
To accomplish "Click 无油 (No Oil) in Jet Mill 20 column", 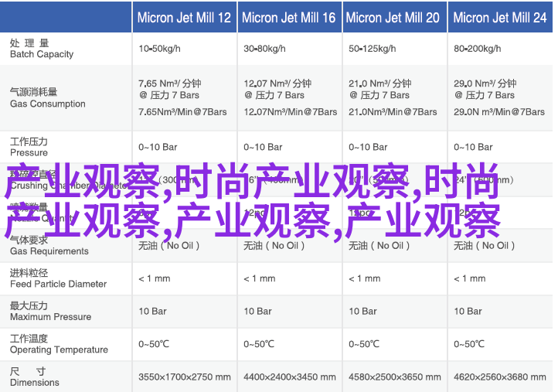I will (379, 245).
